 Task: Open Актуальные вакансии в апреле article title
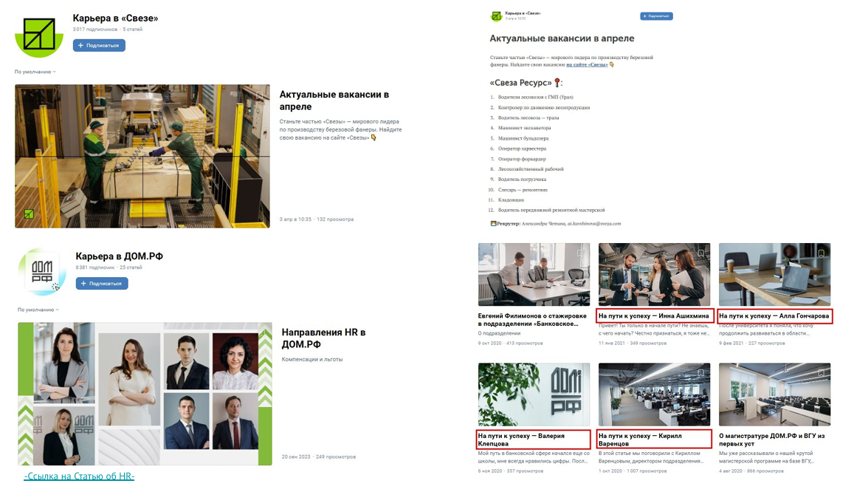[334, 100]
